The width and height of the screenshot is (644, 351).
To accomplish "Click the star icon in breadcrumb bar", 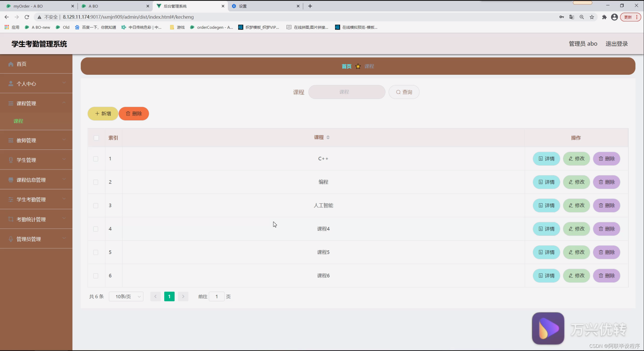I will pyautogui.click(x=358, y=66).
